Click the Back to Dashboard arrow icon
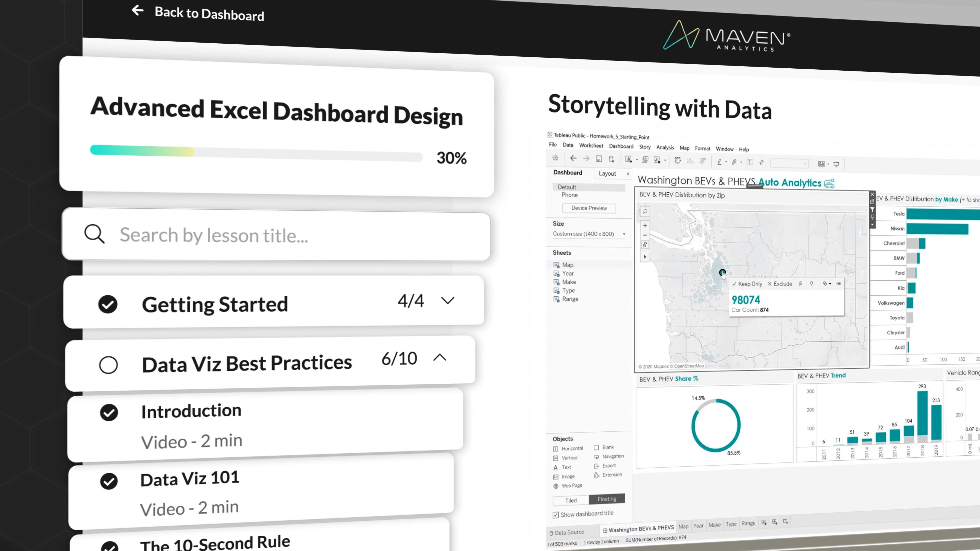The image size is (980, 551). pyautogui.click(x=137, y=10)
